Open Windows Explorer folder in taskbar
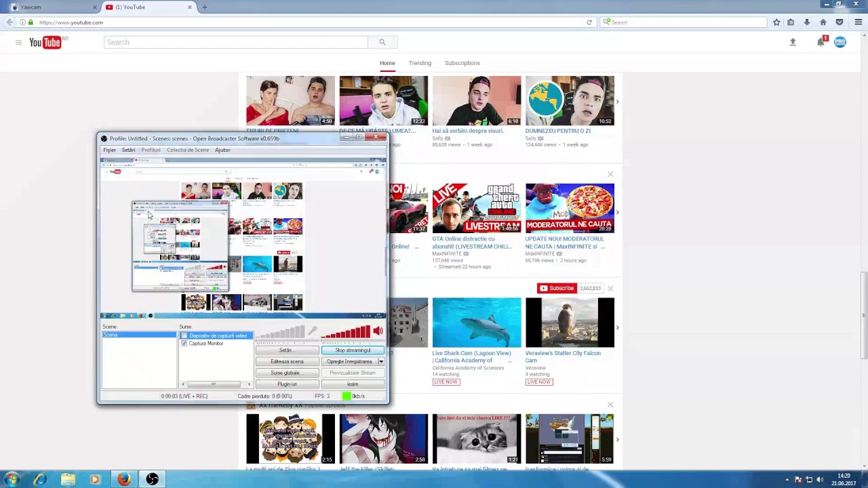Image resolution: width=868 pixels, height=488 pixels. pos(68,480)
